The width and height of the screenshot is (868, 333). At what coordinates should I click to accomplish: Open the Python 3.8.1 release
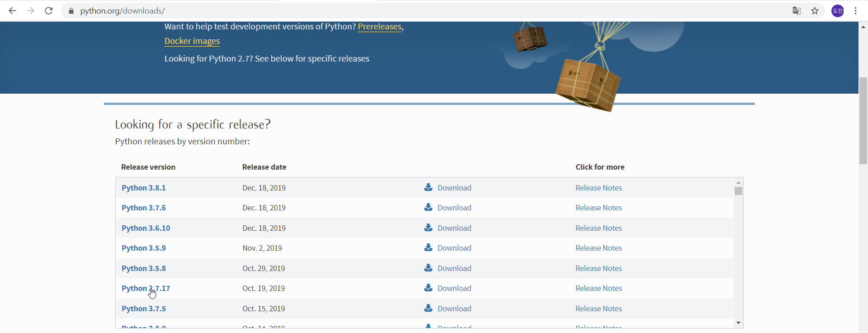point(144,188)
